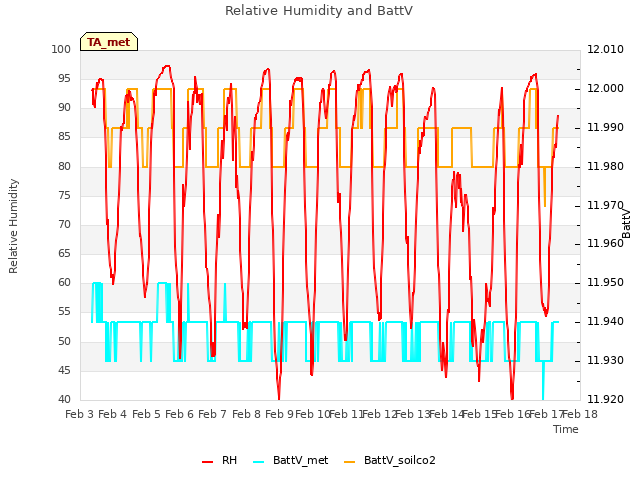The image size is (640, 480).
Task: Click the '95' left axis value
Action: [x=64, y=78]
